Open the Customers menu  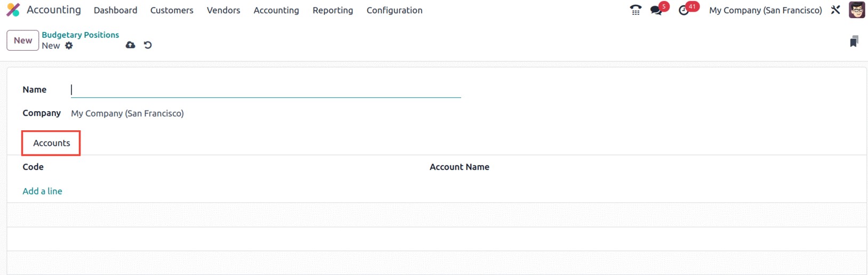(x=172, y=10)
